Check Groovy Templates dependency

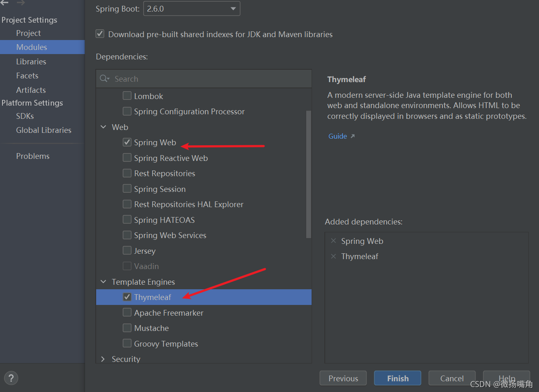pyautogui.click(x=127, y=343)
